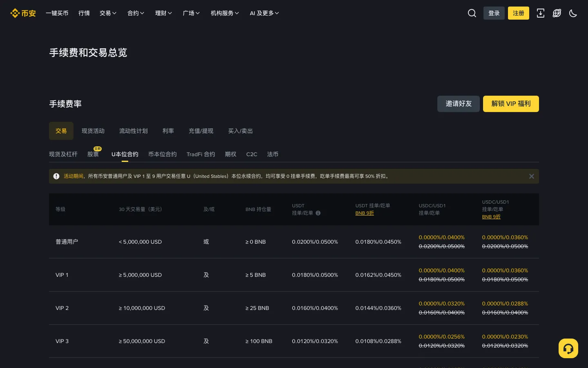Click the warning icon in the notice banner
Viewport: 588px width, 368px height.
coord(56,176)
